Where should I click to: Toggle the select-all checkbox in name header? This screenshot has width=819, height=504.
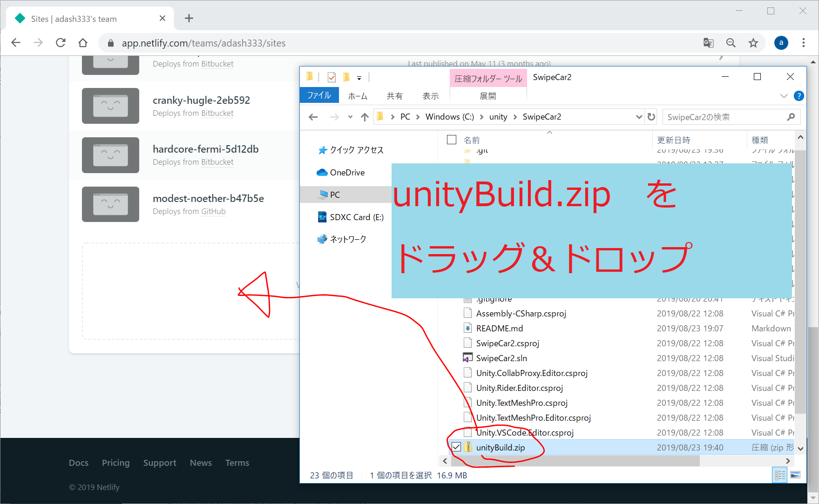click(451, 140)
